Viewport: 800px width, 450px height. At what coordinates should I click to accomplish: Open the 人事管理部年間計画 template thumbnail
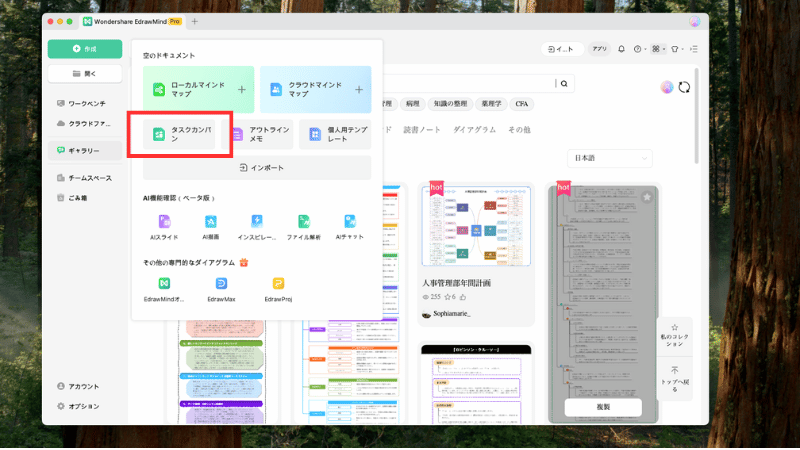click(476, 226)
